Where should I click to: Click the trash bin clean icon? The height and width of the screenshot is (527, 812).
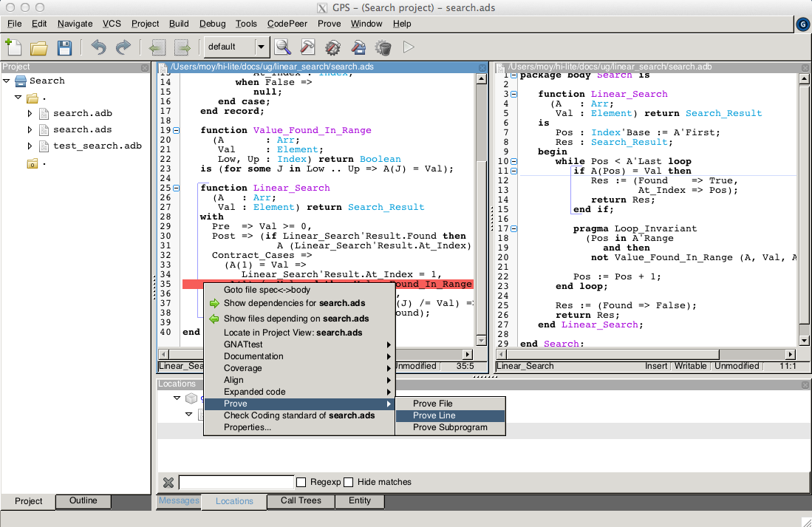tap(383, 47)
